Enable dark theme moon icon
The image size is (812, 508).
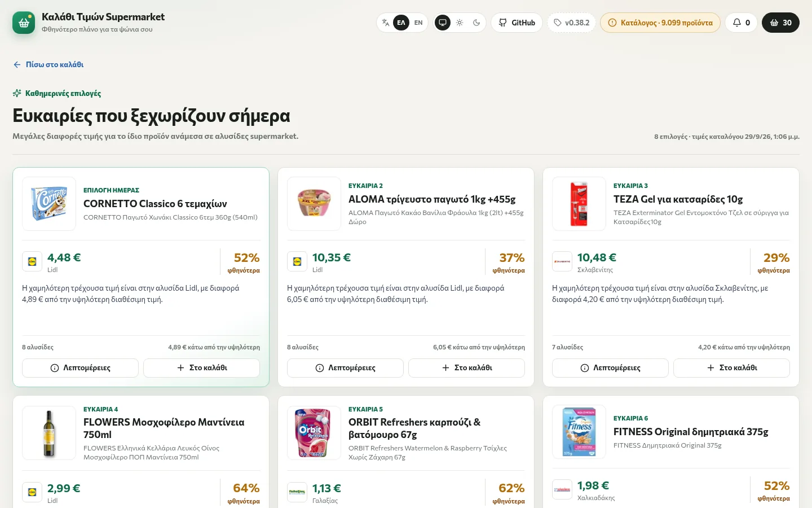[476, 23]
